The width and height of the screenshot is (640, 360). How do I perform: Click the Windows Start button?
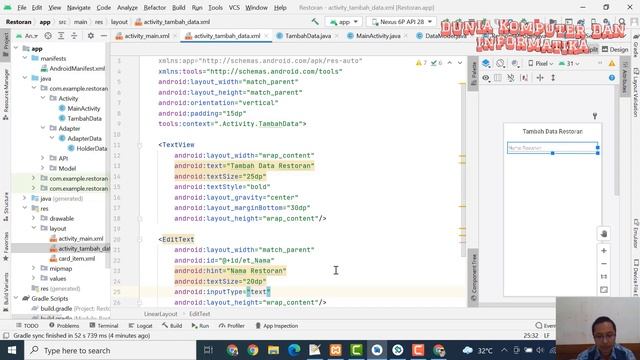(x=12, y=350)
